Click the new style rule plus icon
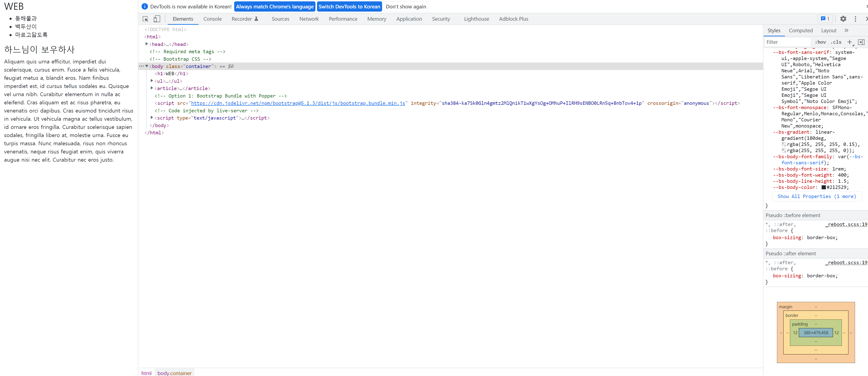Screen dimensions: 868x376 [x=850, y=42]
